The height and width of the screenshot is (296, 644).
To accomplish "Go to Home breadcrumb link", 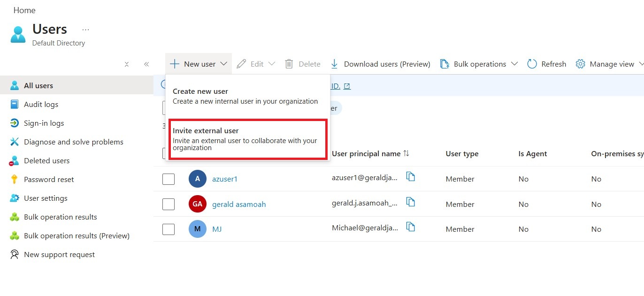I will [24, 10].
